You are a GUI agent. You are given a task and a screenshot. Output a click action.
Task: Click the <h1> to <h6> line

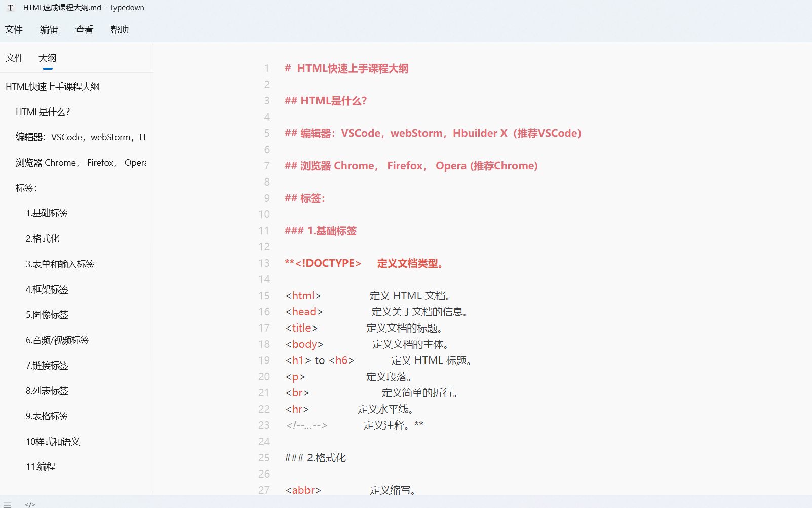tap(378, 360)
